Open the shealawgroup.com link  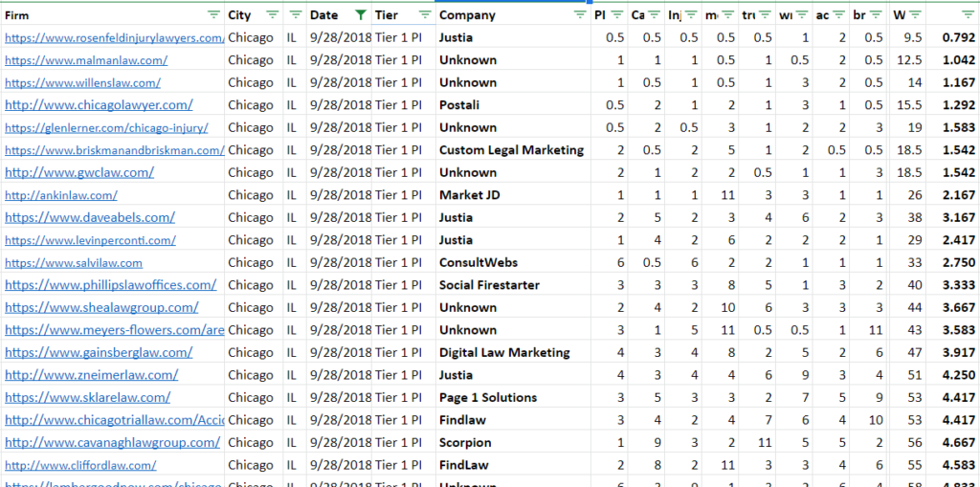101,307
